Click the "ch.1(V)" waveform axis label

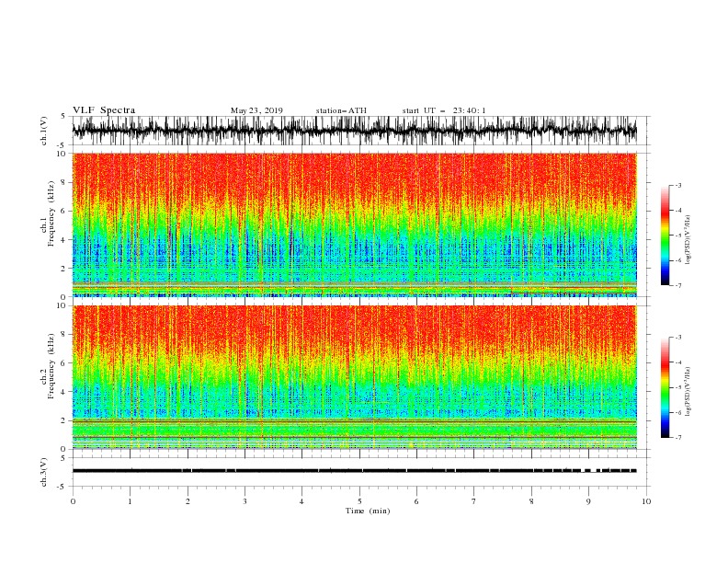tap(44, 131)
